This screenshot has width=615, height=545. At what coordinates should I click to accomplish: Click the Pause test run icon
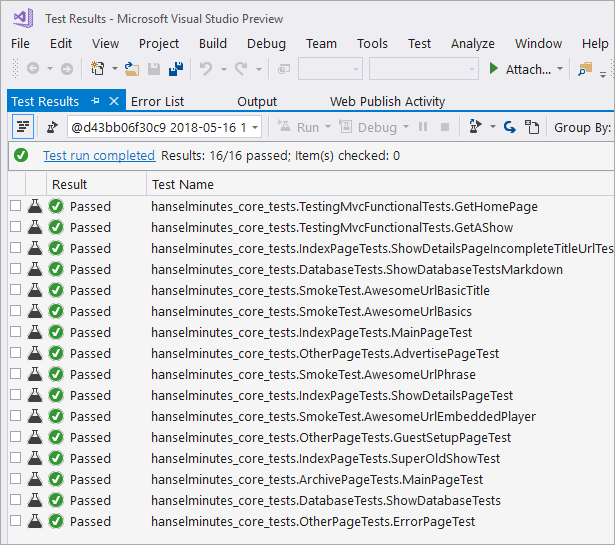click(x=423, y=127)
